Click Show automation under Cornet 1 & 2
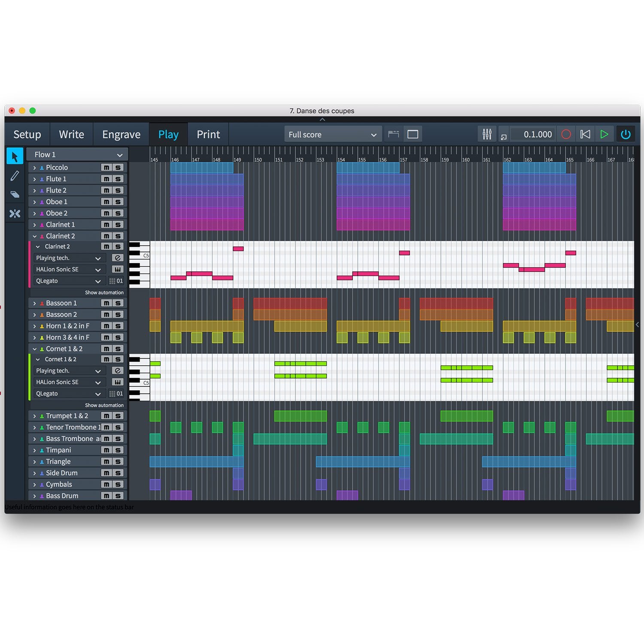The height and width of the screenshot is (644, 644). (104, 405)
